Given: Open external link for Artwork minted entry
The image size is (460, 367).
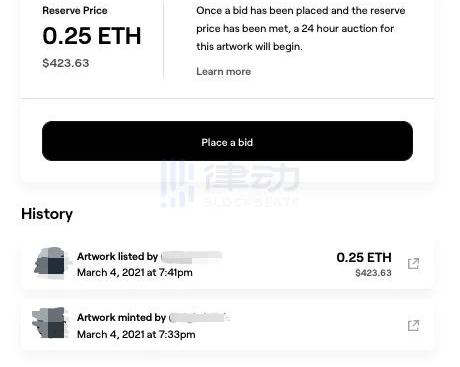Looking at the screenshot, I should 413,325.
